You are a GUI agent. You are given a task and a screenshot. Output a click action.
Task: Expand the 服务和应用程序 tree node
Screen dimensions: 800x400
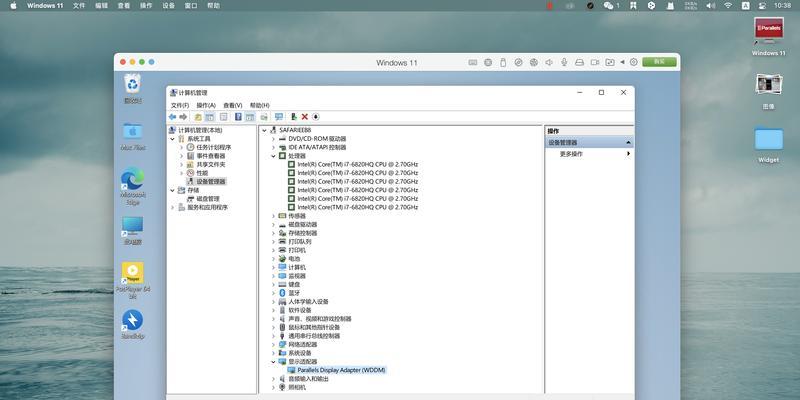click(172, 207)
